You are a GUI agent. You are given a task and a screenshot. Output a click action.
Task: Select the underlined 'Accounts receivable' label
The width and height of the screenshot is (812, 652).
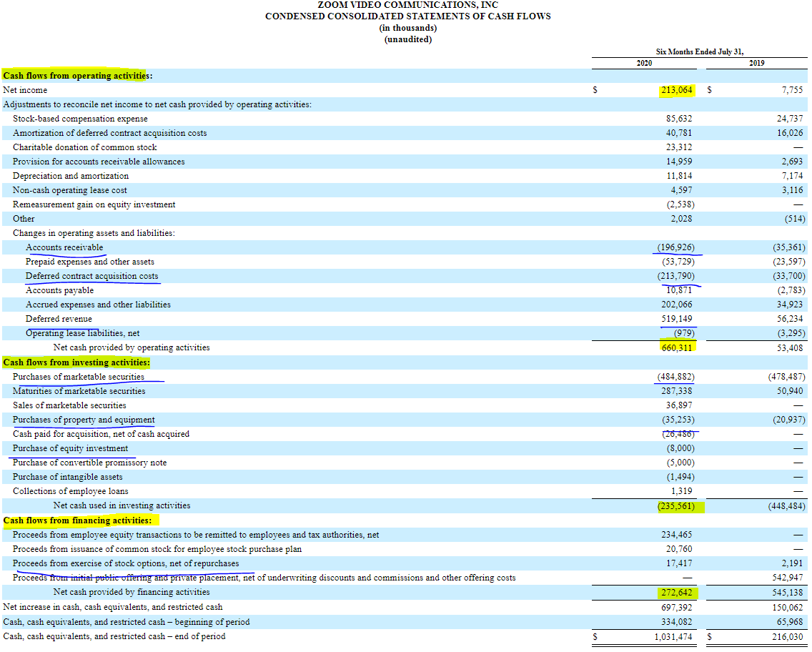coord(64,247)
